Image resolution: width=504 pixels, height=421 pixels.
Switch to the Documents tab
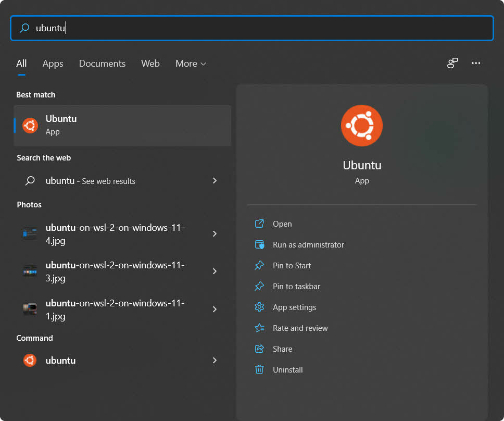(x=102, y=63)
